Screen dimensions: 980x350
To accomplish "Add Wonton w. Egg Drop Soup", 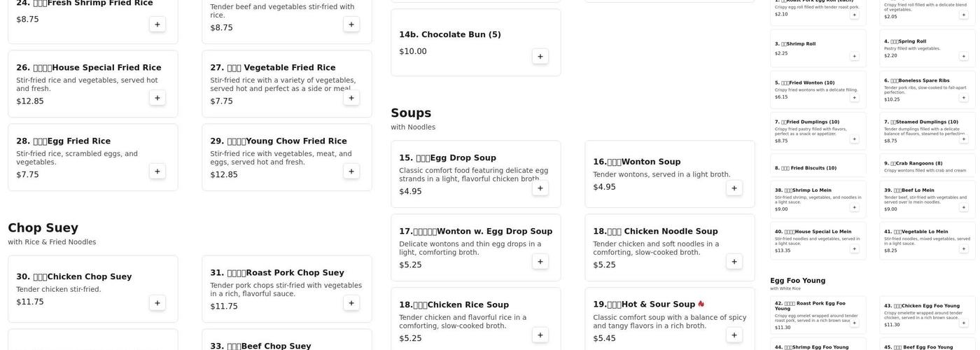I will 540,262.
